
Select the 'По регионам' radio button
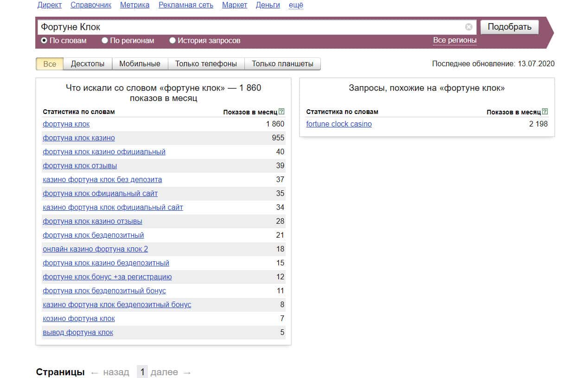coord(105,41)
